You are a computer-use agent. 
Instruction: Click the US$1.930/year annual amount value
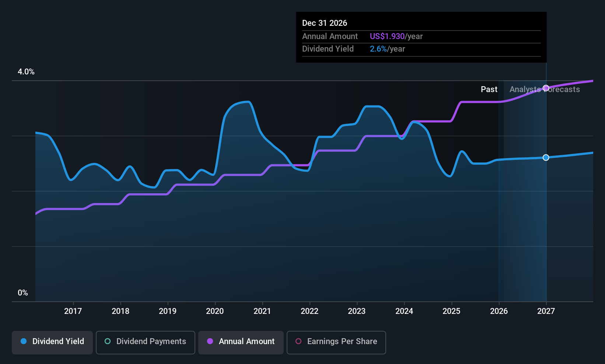click(396, 36)
